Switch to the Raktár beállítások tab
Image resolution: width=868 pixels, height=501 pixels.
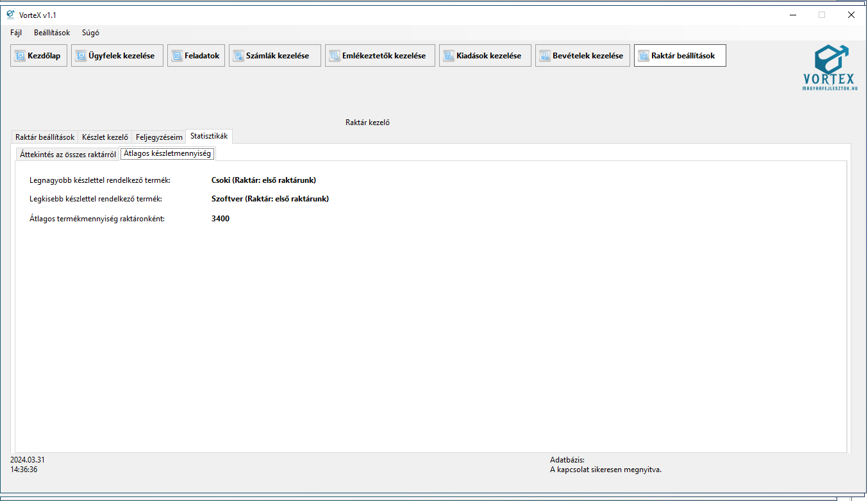tap(45, 137)
